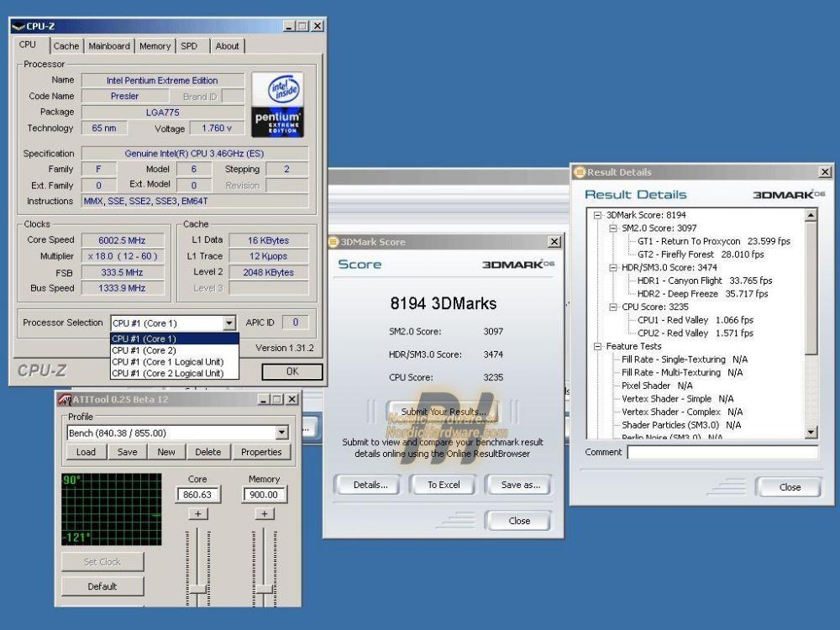This screenshot has width=840, height=630.
Task: Collapse the Feature Tests tree node
Action: tap(597, 346)
